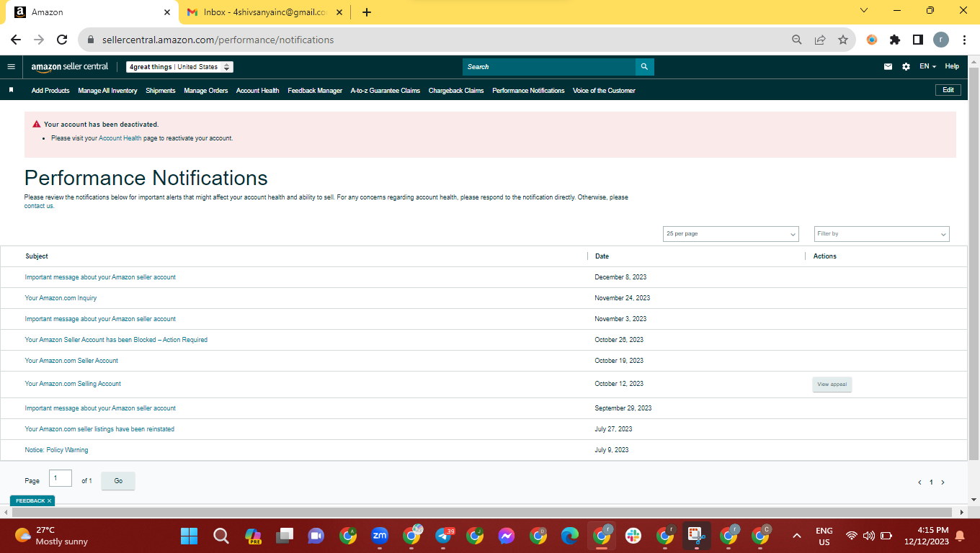
Task: Open the Seller Central hamburger menu
Action: tap(11, 67)
